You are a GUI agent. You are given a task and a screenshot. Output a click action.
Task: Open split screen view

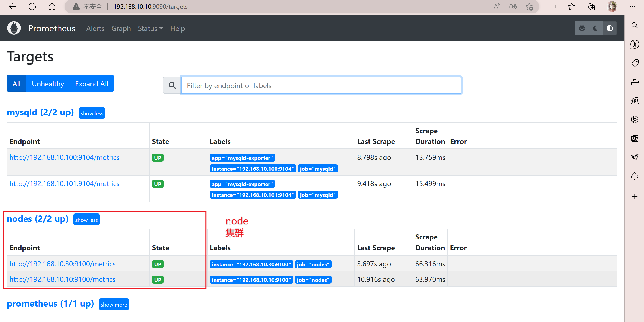(552, 7)
